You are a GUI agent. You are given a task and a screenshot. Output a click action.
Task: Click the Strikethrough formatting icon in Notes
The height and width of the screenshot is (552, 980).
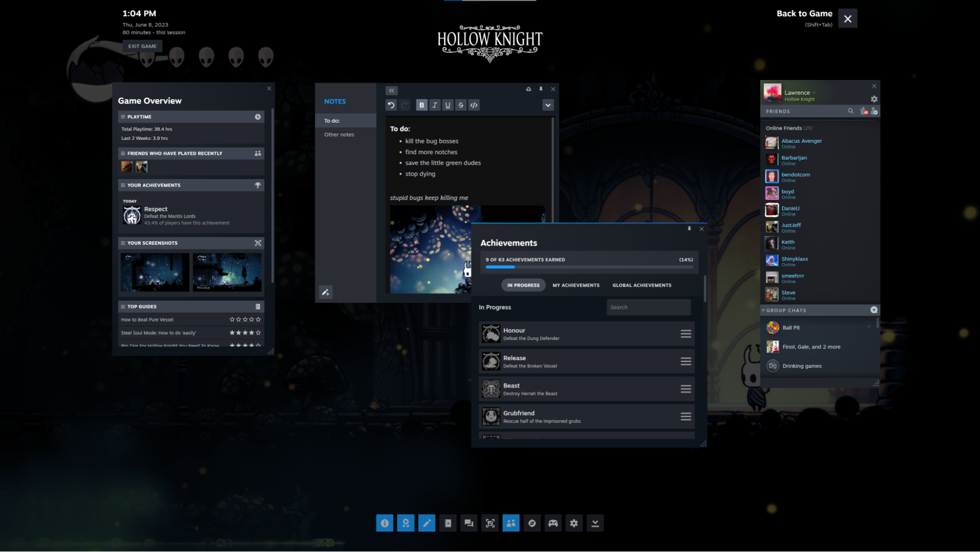coord(460,105)
